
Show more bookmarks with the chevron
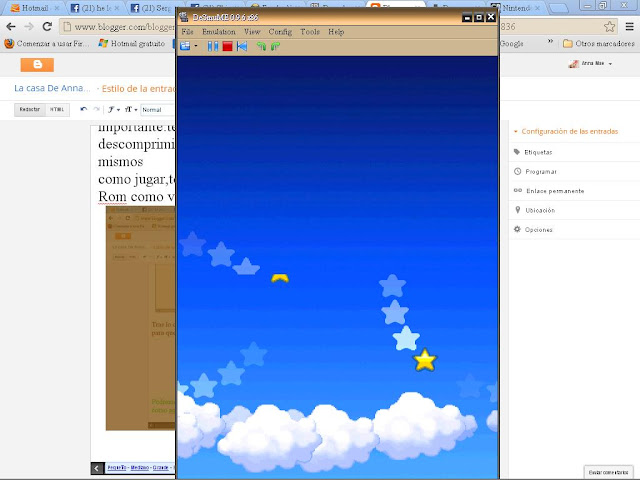(551, 42)
